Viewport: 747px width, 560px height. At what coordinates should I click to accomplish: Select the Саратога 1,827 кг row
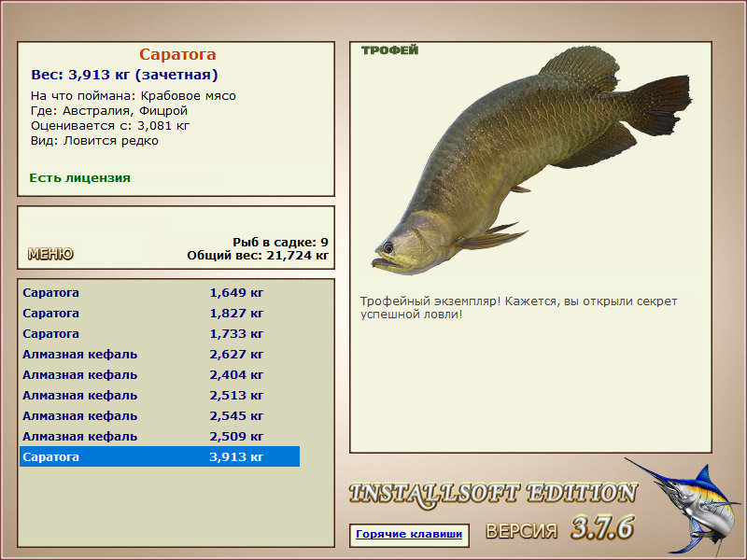(160, 314)
